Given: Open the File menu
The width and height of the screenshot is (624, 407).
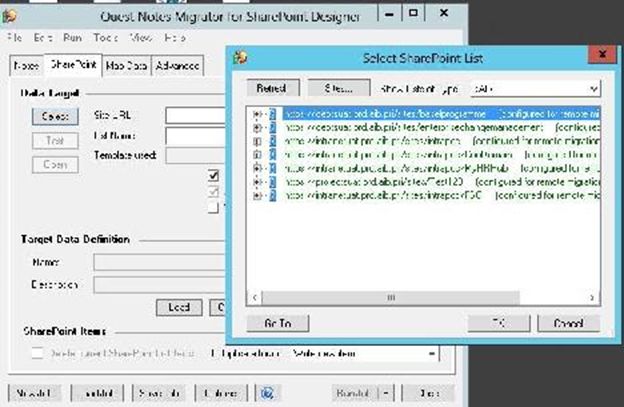Looking at the screenshot, I should (x=15, y=38).
